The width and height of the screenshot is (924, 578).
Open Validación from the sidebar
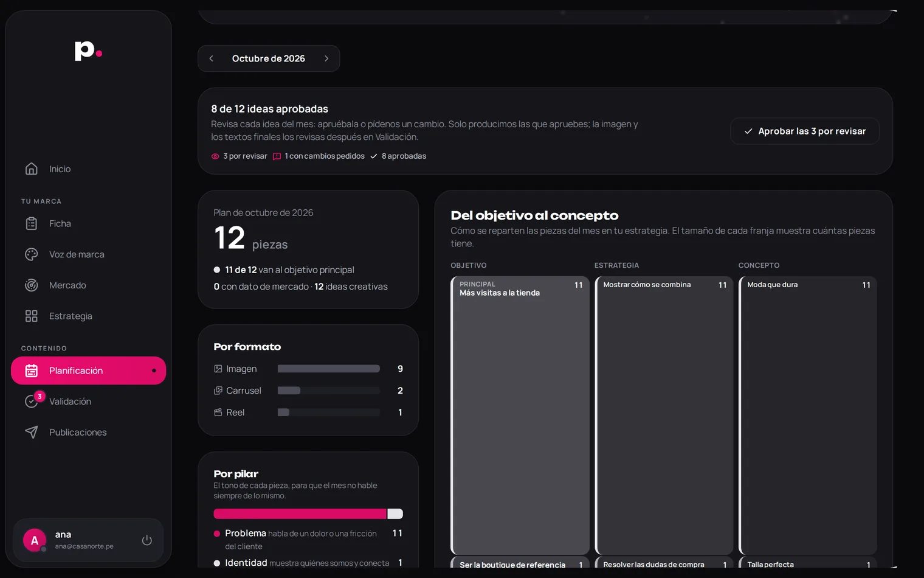point(88,402)
